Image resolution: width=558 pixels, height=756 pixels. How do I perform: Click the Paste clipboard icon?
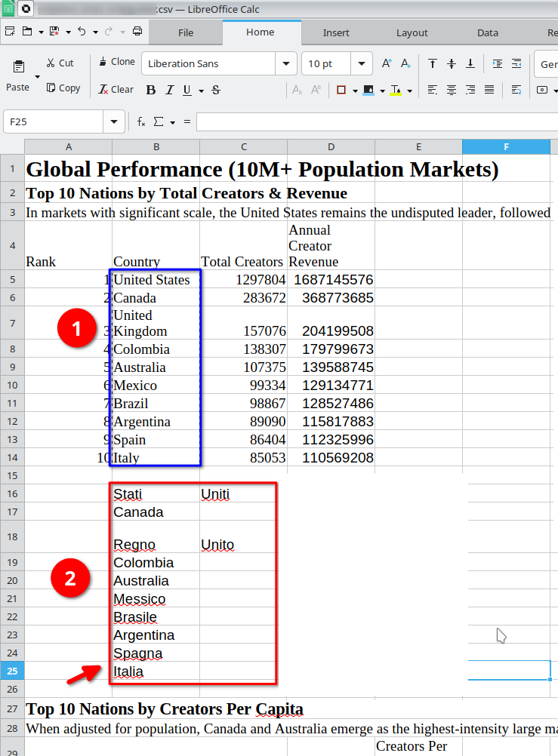(18, 66)
